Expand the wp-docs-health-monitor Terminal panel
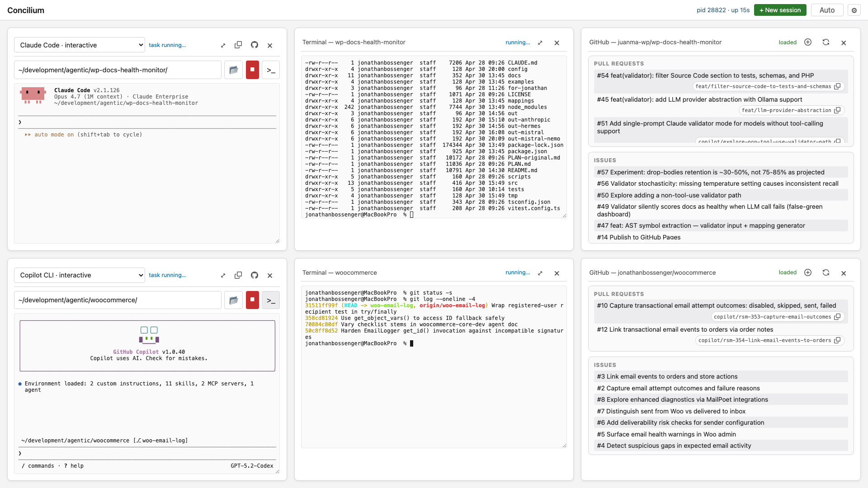This screenshot has width=868, height=488. [540, 42]
